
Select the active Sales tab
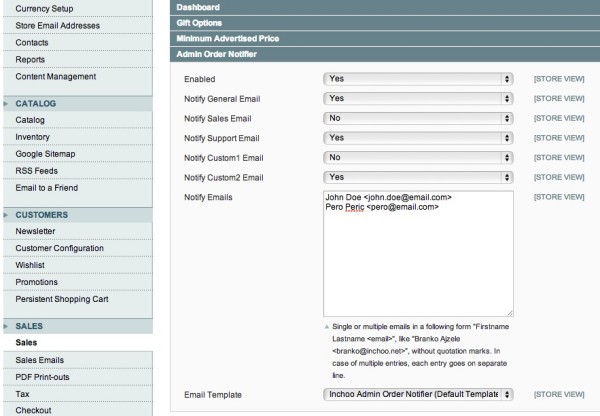[26, 343]
